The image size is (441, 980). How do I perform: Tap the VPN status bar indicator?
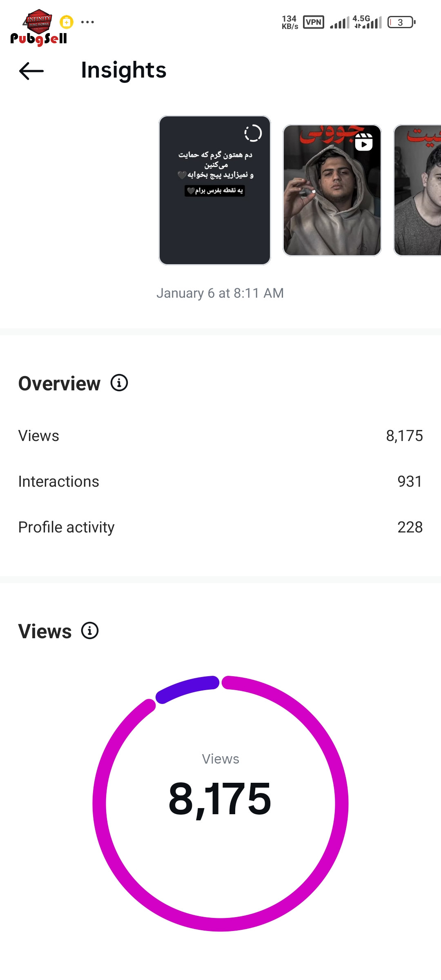[314, 22]
